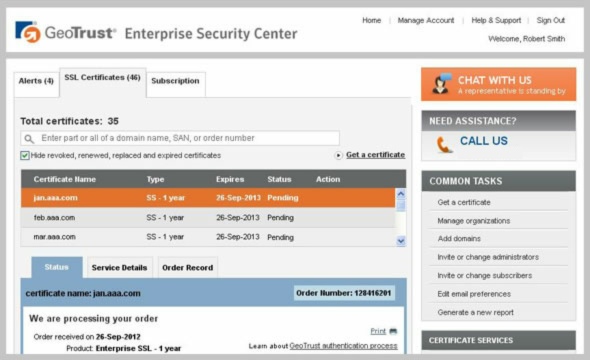The image size is (590, 360).
Task: Sort by Status column header
Action: point(279,179)
